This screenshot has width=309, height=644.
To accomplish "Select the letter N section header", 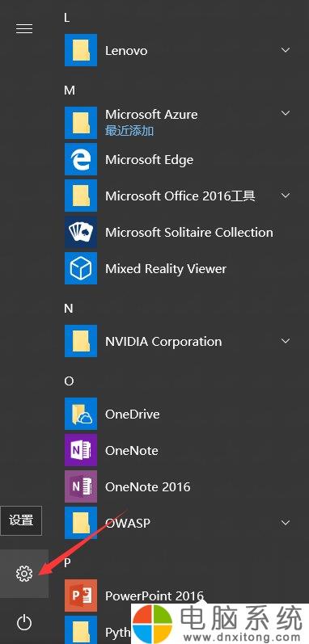I will click(69, 309).
